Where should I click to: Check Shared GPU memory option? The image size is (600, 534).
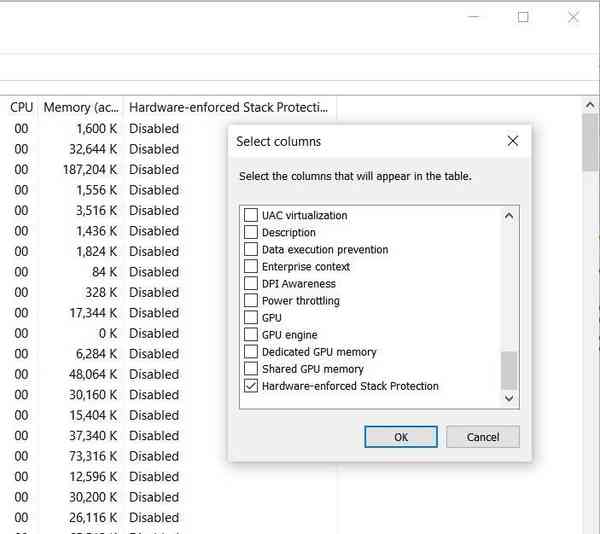pos(251,369)
